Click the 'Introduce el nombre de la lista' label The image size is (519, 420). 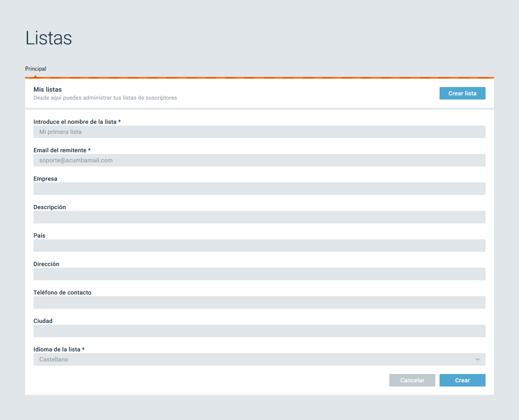(x=75, y=122)
